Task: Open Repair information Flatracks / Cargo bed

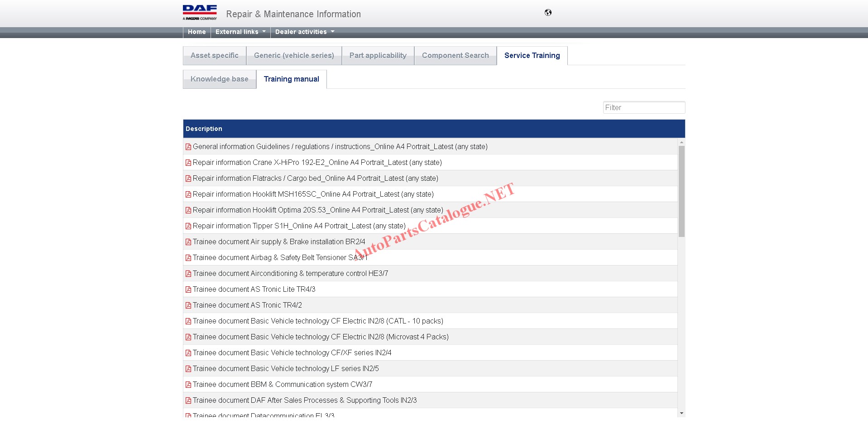Action: tap(315, 179)
